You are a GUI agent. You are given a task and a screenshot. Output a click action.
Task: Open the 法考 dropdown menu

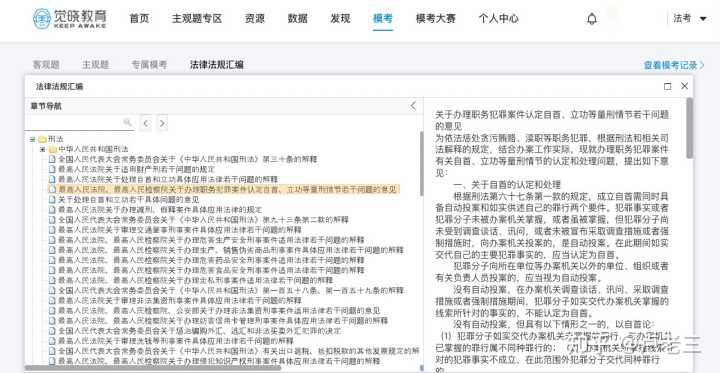[690, 18]
